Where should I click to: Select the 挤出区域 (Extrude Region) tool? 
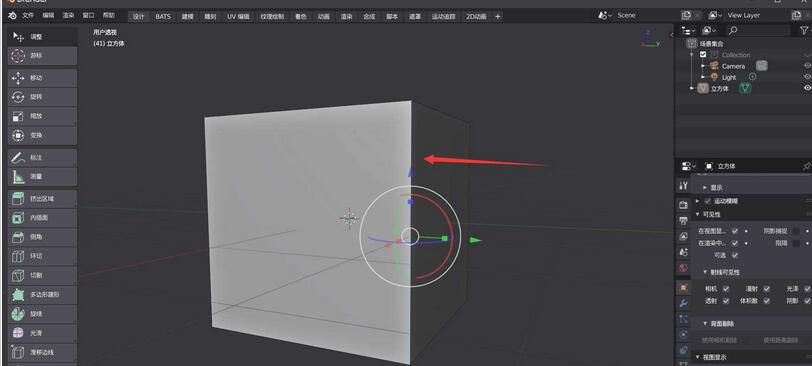42,199
